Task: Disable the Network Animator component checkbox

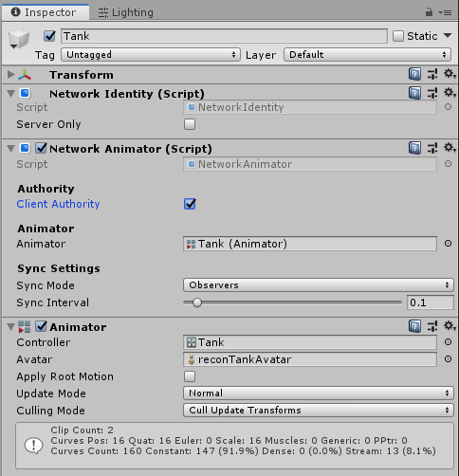Action: [41, 148]
